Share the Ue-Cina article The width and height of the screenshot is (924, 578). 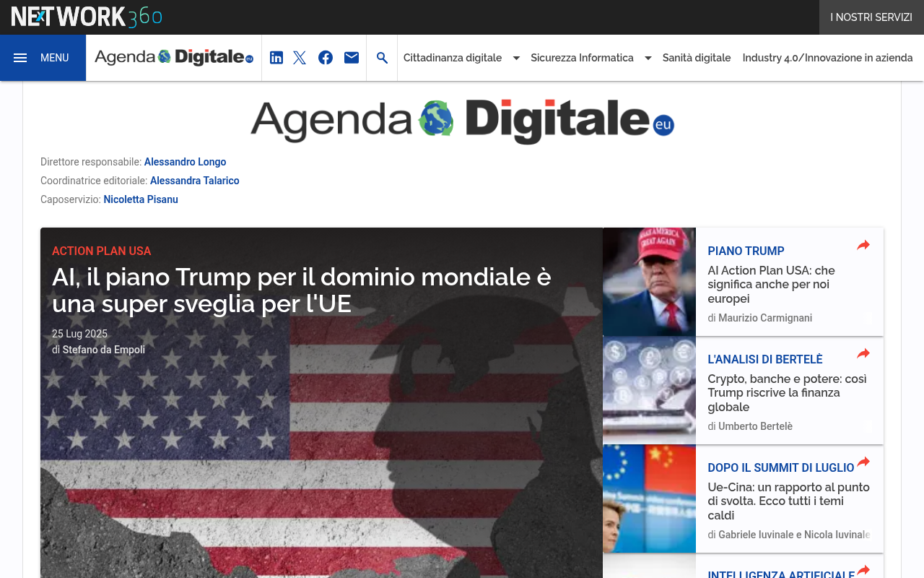coord(863,462)
